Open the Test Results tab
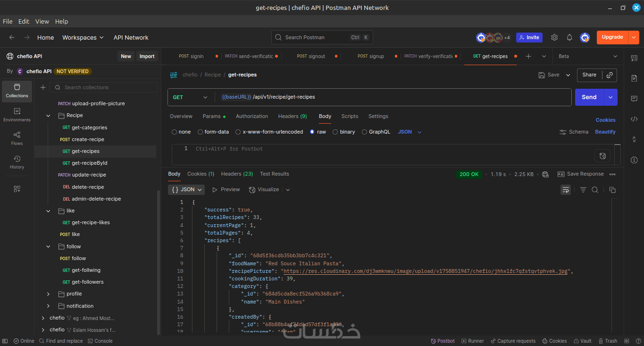Image resolution: width=644 pixels, height=346 pixels. pos(275,174)
